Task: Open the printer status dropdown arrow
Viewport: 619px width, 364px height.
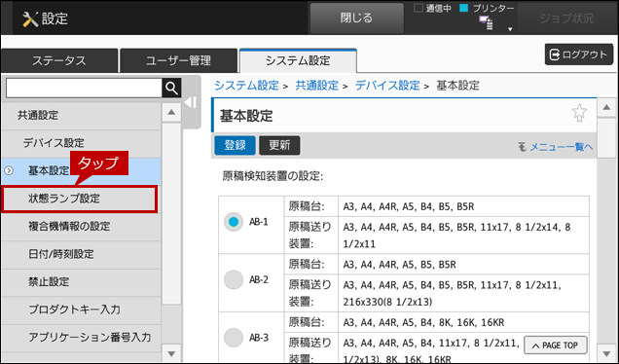Action: click(x=510, y=29)
